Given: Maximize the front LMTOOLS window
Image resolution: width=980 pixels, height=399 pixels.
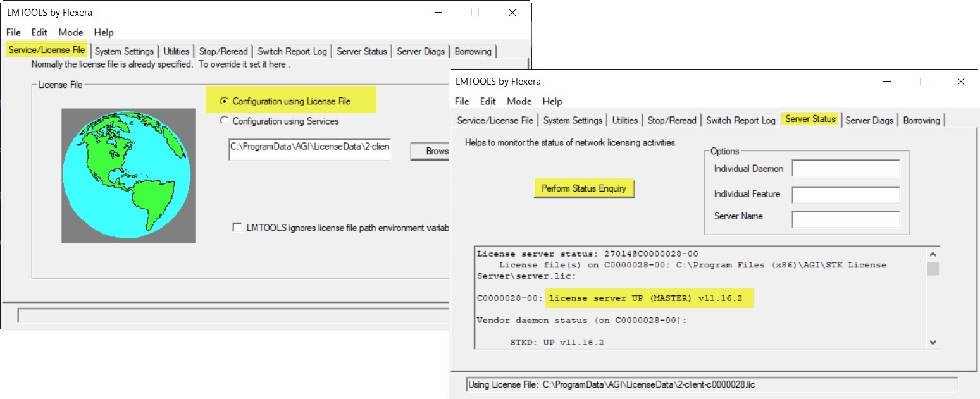Looking at the screenshot, I should coord(924,82).
